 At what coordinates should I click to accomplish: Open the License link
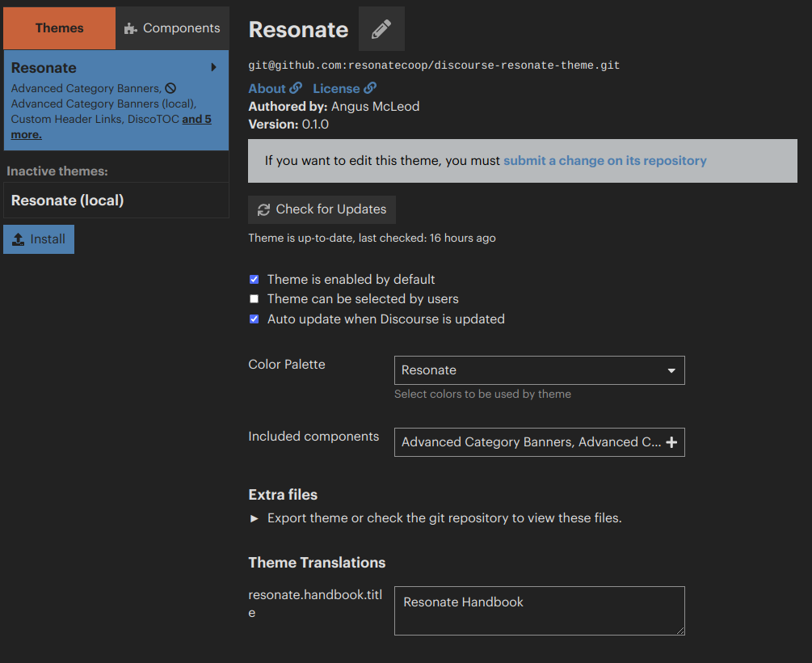(x=344, y=88)
